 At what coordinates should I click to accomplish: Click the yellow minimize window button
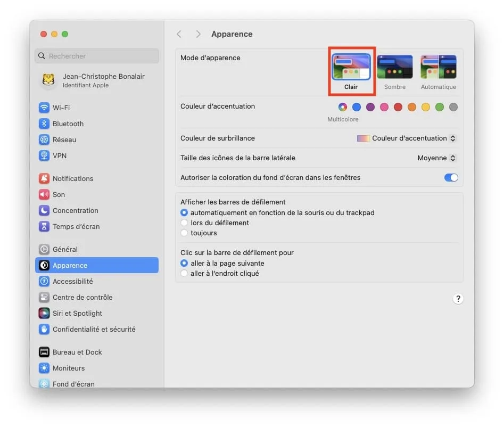[x=54, y=34]
